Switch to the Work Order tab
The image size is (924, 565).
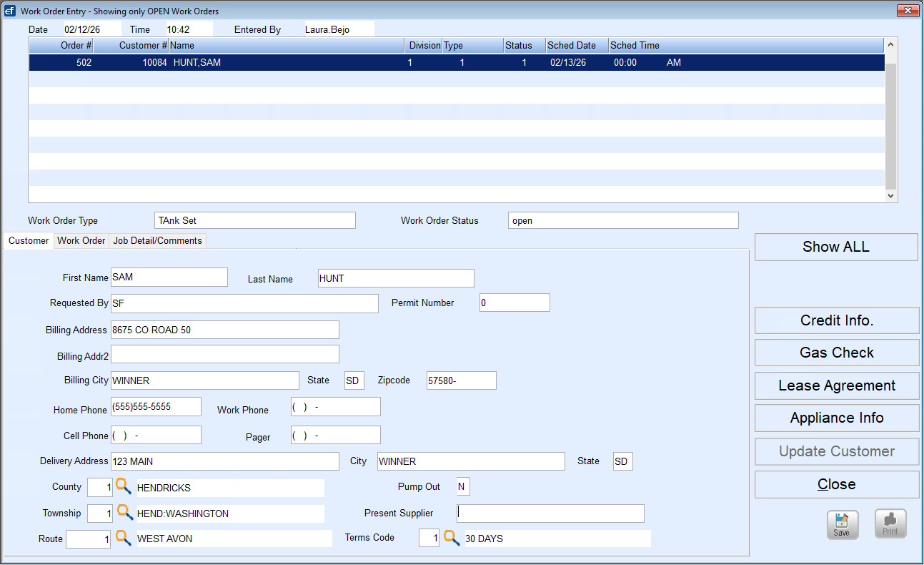pos(81,241)
